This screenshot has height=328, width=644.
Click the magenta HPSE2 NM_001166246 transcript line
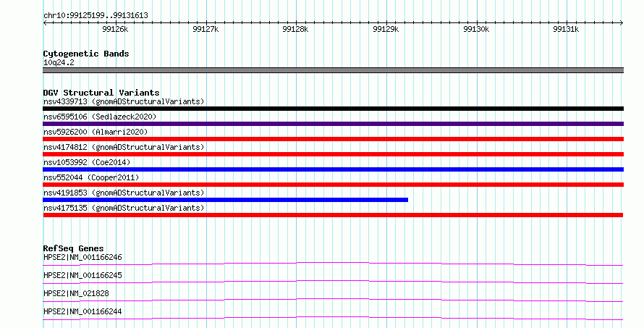click(333, 264)
